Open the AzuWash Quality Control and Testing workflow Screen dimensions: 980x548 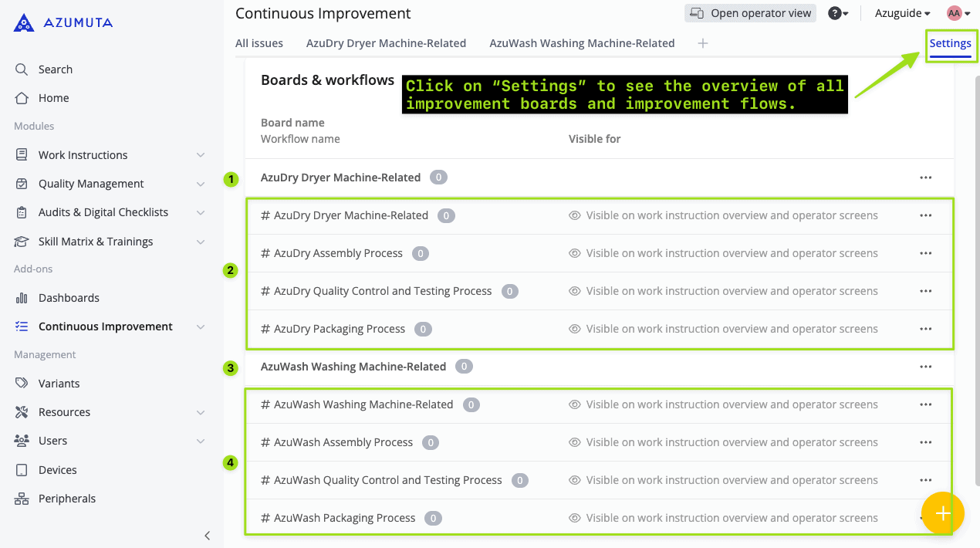click(387, 480)
